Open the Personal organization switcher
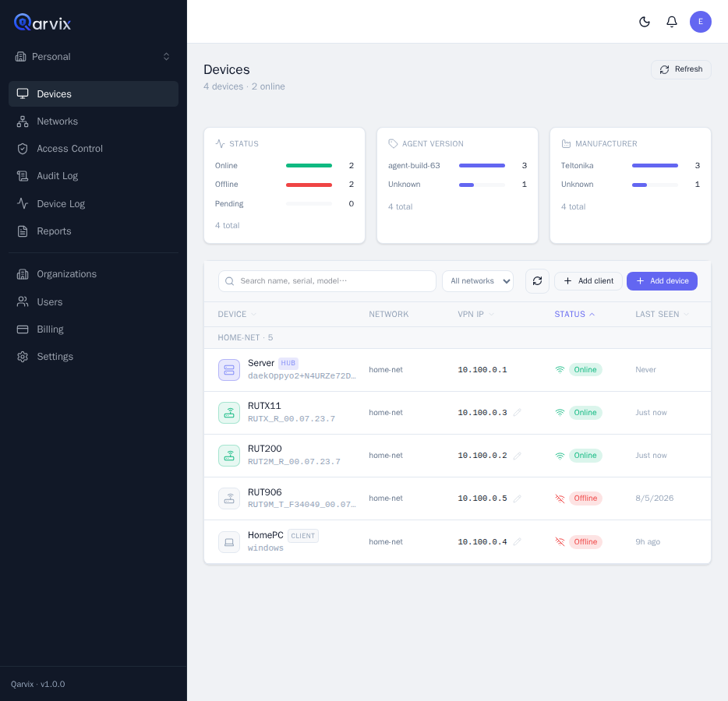The height and width of the screenshot is (701, 728). (93, 57)
